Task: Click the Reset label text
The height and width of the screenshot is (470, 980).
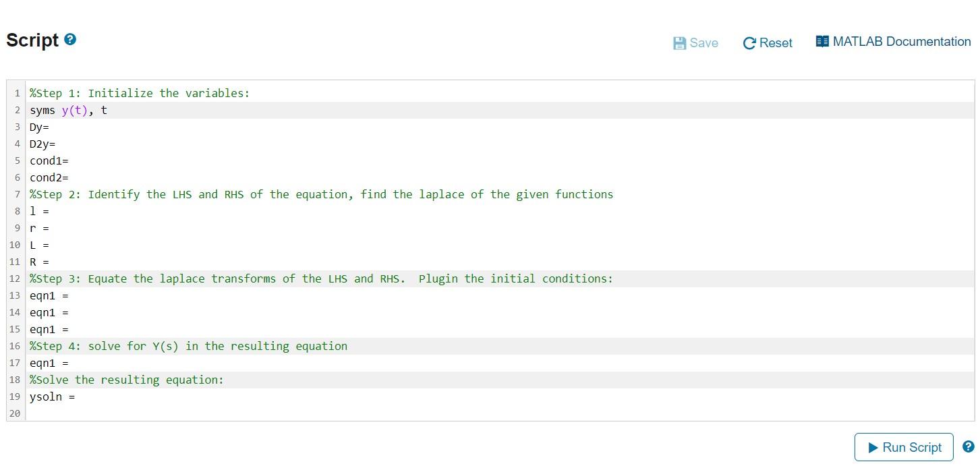Action: [776, 42]
